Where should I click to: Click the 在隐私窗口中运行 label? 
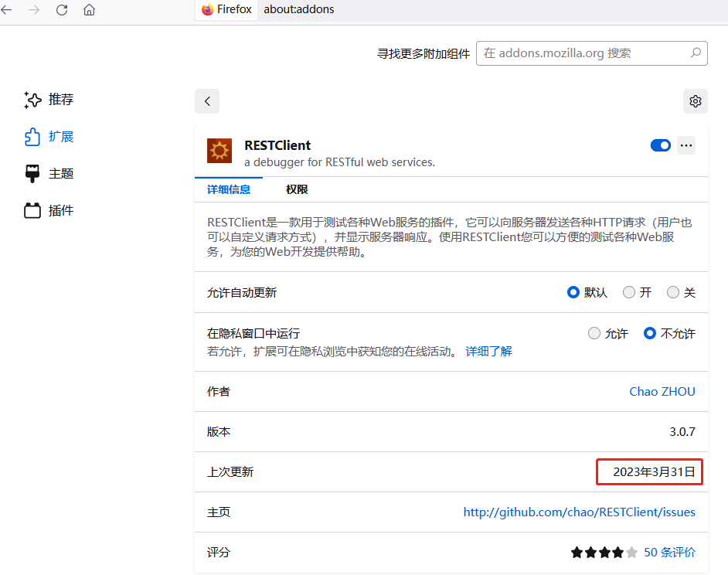[x=253, y=333]
